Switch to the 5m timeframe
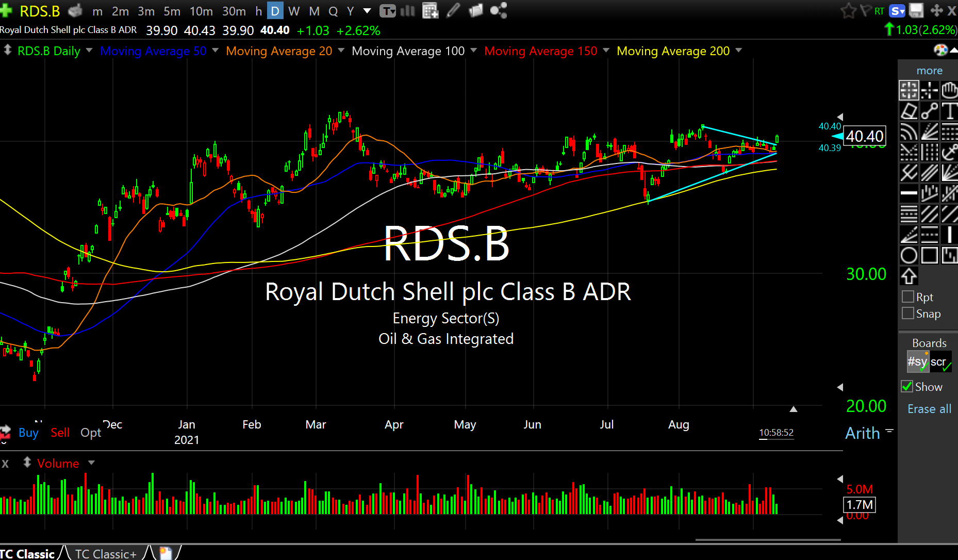 (172, 11)
